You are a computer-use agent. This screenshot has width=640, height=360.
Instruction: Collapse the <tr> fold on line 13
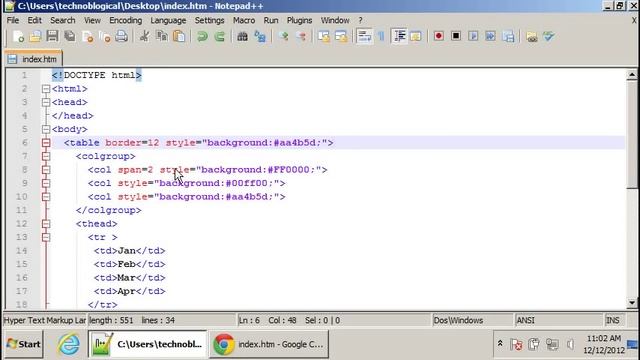[46, 237]
